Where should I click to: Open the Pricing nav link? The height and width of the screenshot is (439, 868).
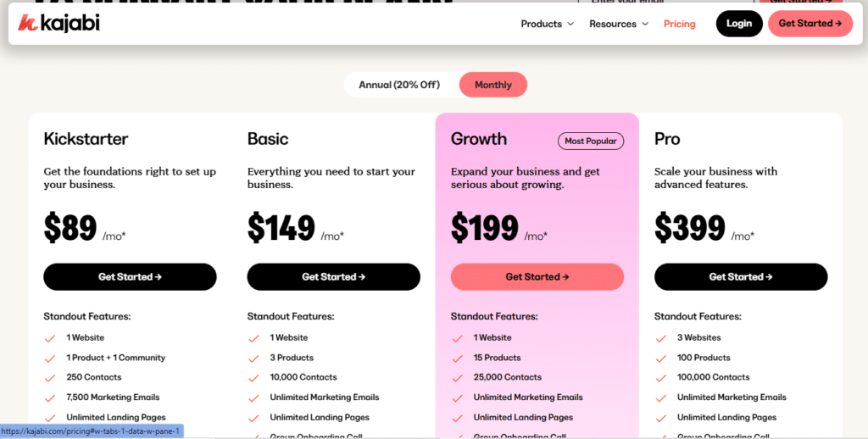tap(679, 24)
